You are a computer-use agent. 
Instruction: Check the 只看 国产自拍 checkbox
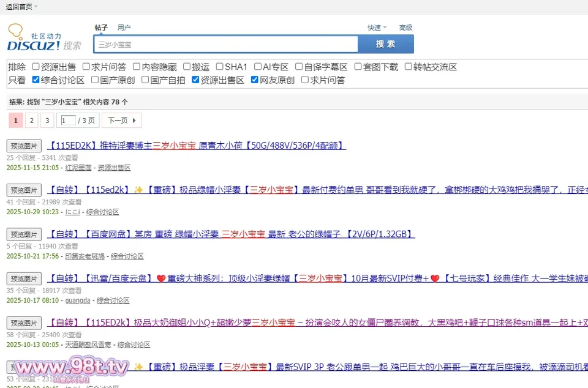pos(146,80)
